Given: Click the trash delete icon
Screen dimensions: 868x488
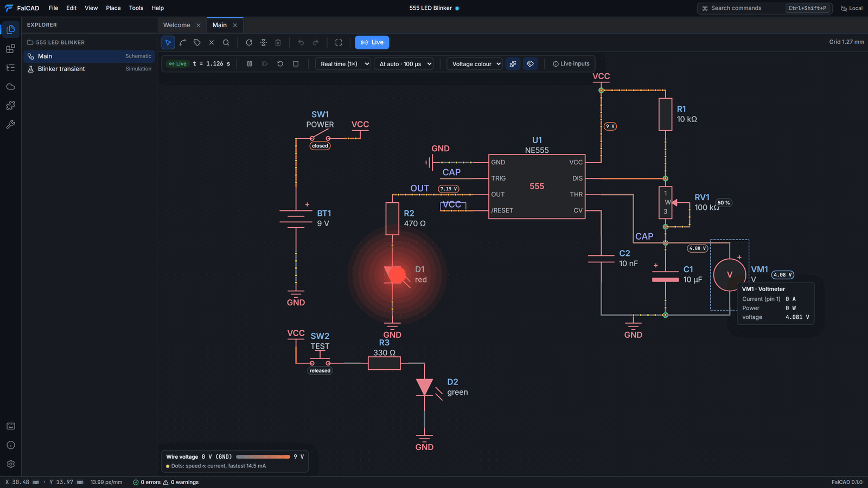Looking at the screenshot, I should pos(278,42).
